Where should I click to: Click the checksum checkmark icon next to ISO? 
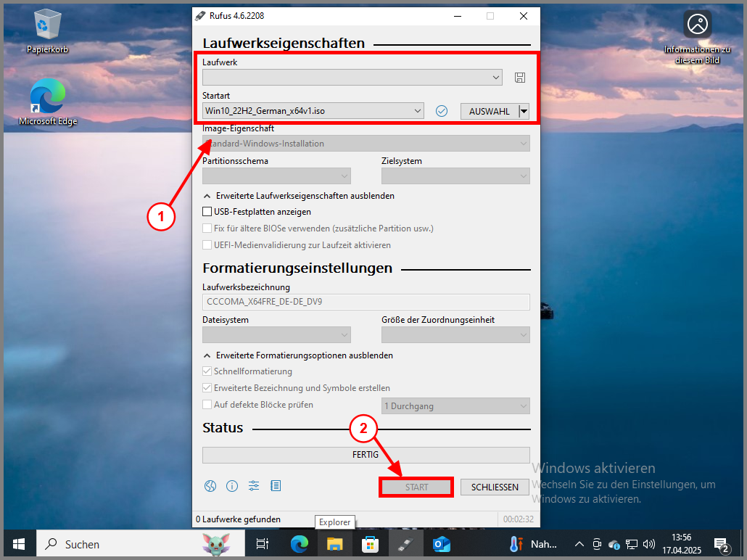[442, 111]
